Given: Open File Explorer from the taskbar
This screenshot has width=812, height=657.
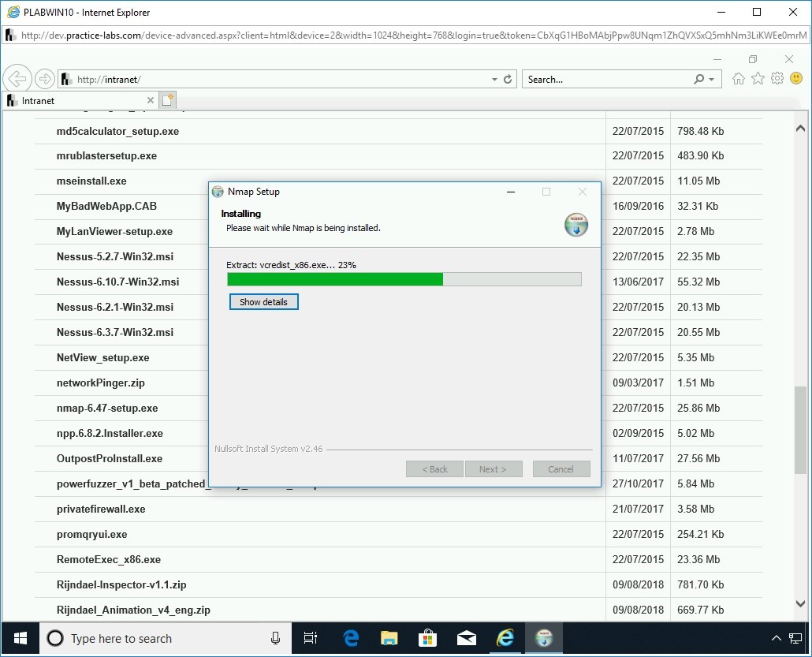Looking at the screenshot, I should [x=389, y=638].
